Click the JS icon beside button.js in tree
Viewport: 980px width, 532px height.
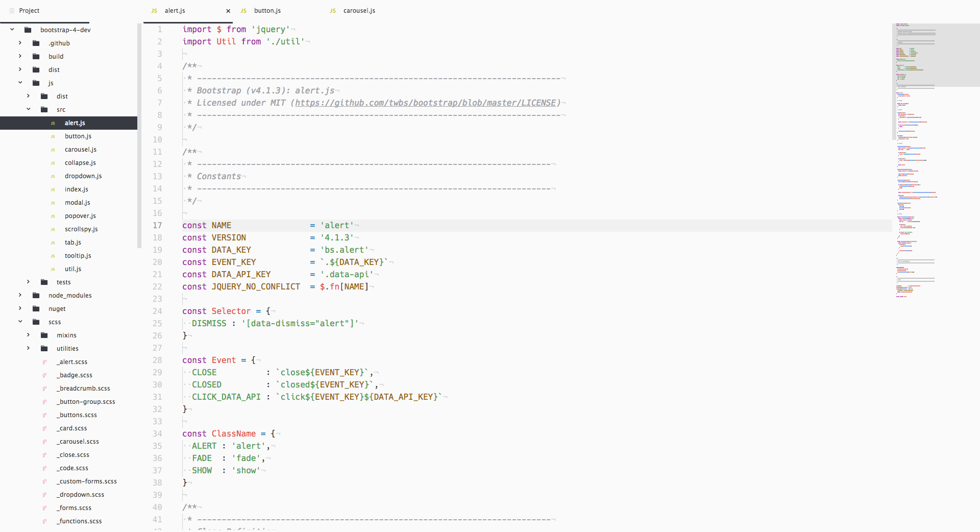click(x=53, y=136)
